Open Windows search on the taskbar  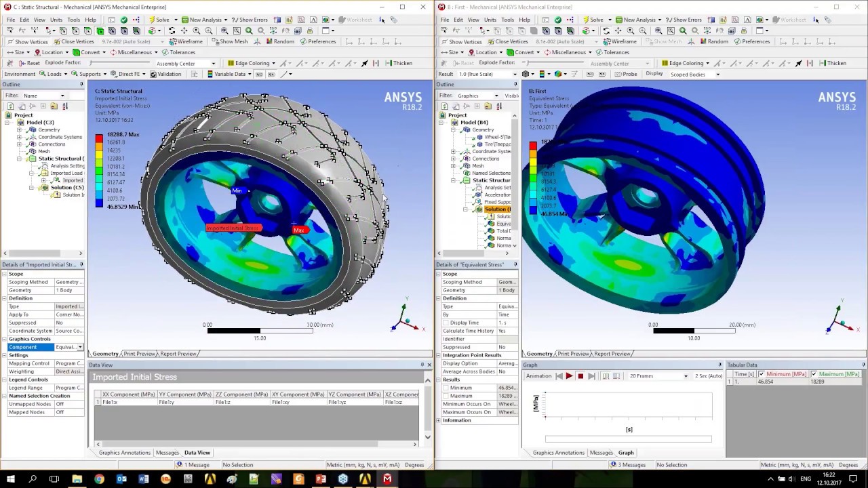click(32, 479)
